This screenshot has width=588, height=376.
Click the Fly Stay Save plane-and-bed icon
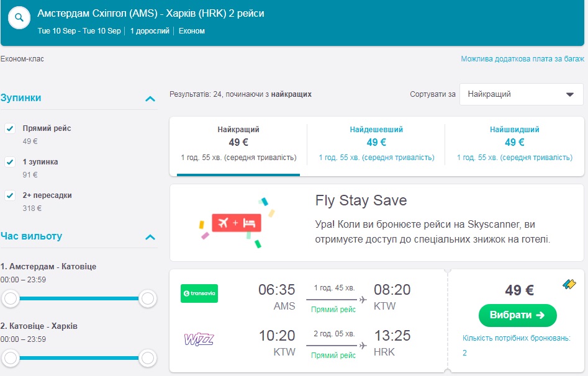click(236, 223)
